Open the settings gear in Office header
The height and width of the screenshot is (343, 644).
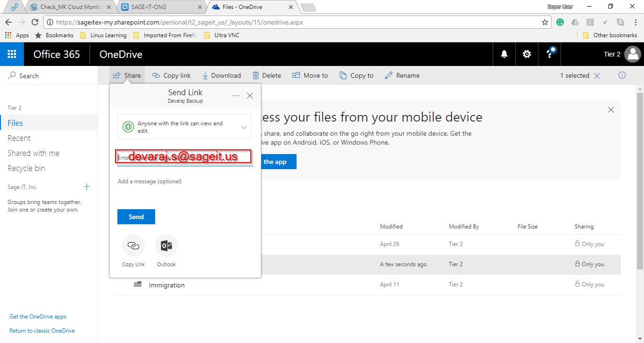coord(527,54)
